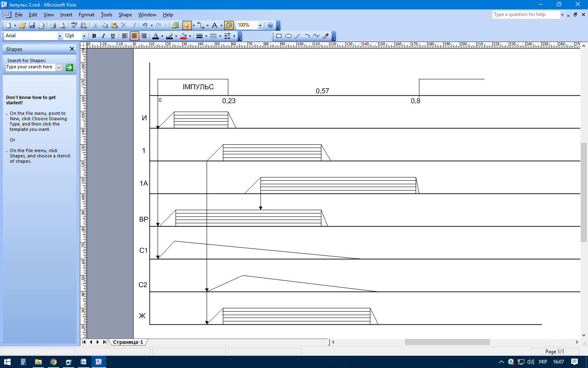Open the Insert menu
The image size is (588, 368).
click(66, 15)
